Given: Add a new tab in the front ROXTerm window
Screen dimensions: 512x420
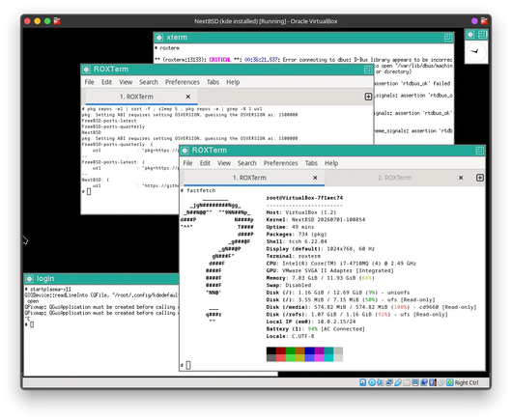Looking at the screenshot, I should click(480, 178).
